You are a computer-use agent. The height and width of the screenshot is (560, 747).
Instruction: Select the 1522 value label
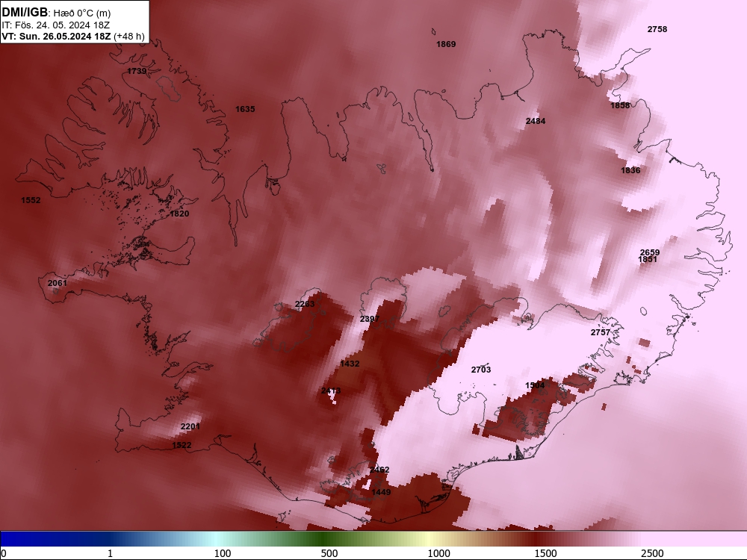[182, 446]
